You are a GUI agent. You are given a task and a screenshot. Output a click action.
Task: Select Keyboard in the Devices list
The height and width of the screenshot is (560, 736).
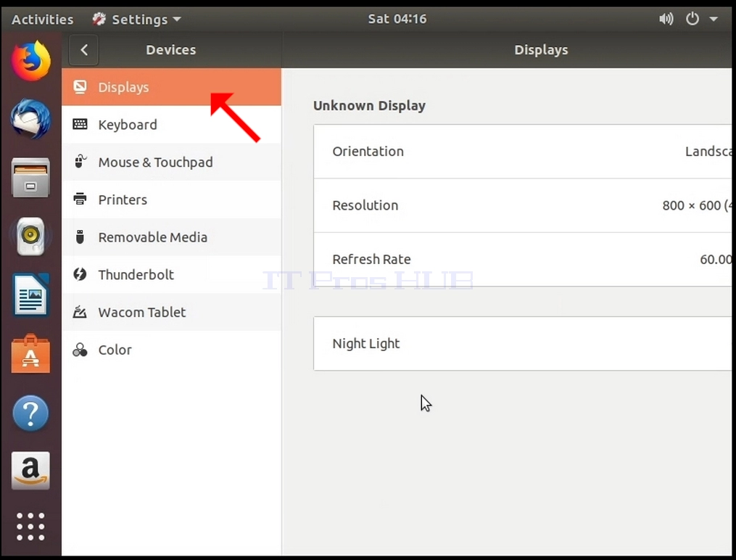(x=171, y=124)
